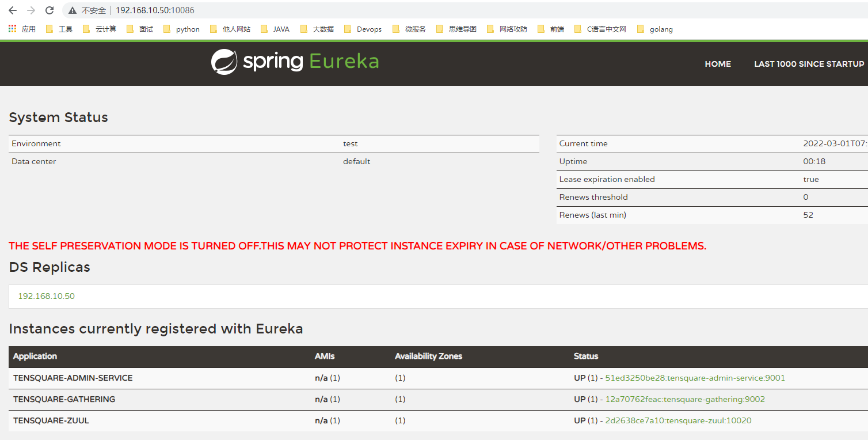Click the Current time label
Image resolution: width=868 pixels, height=440 pixels.
583,143
